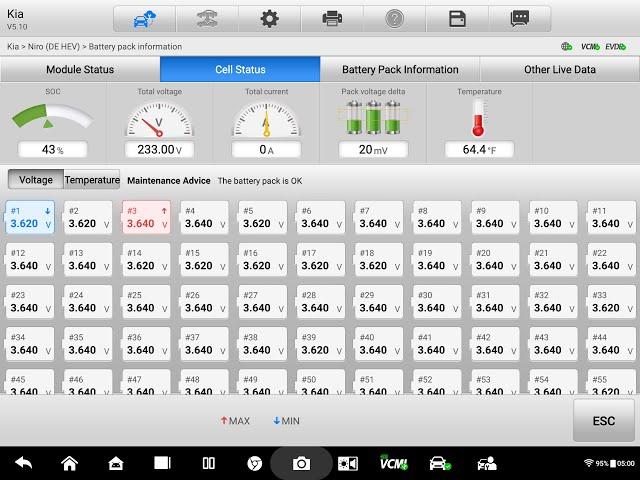The height and width of the screenshot is (480, 640).
Task: Tap the Maintenance Advice label
Action: (x=169, y=180)
